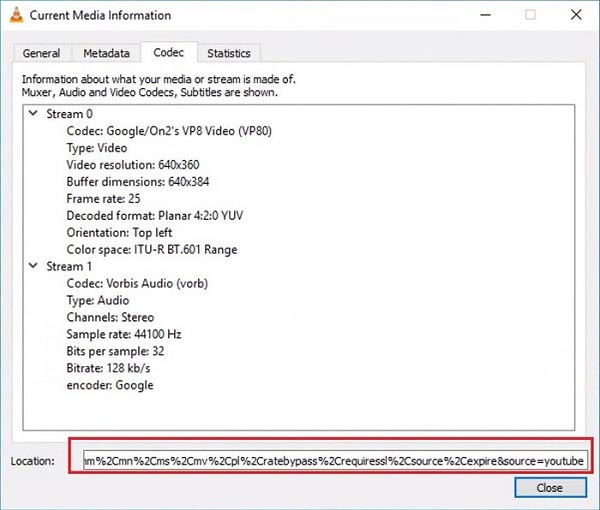Select the 'Type: Video' row
This screenshot has width=600, height=510.
pos(97,148)
